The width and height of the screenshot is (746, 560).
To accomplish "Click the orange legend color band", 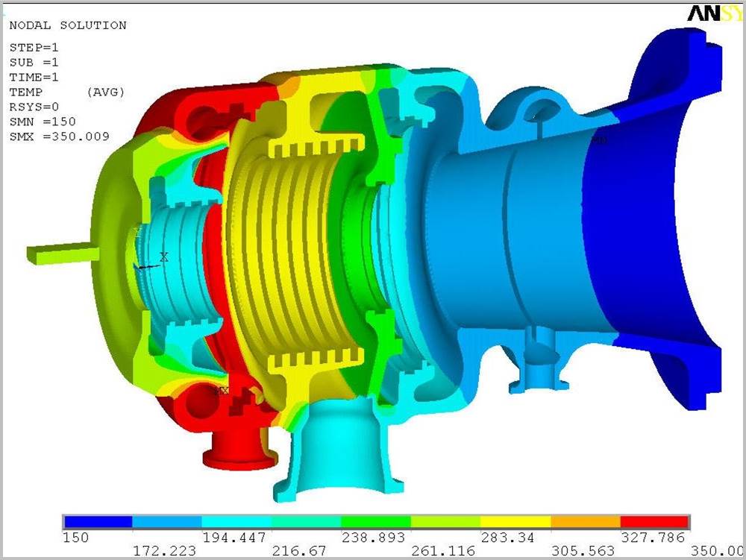I will pos(586,521).
